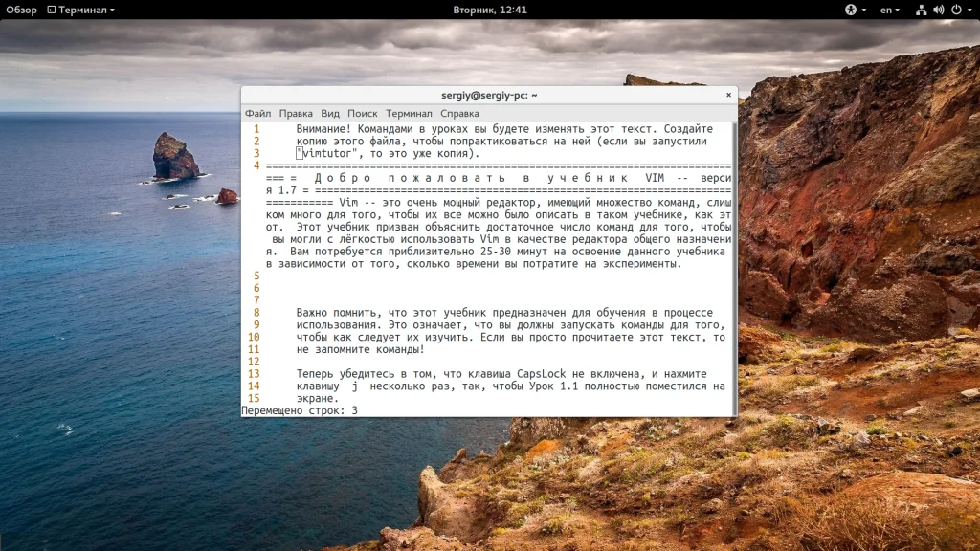Click the power icon in top bar
Screen dimensions: 980x551
coord(954,10)
